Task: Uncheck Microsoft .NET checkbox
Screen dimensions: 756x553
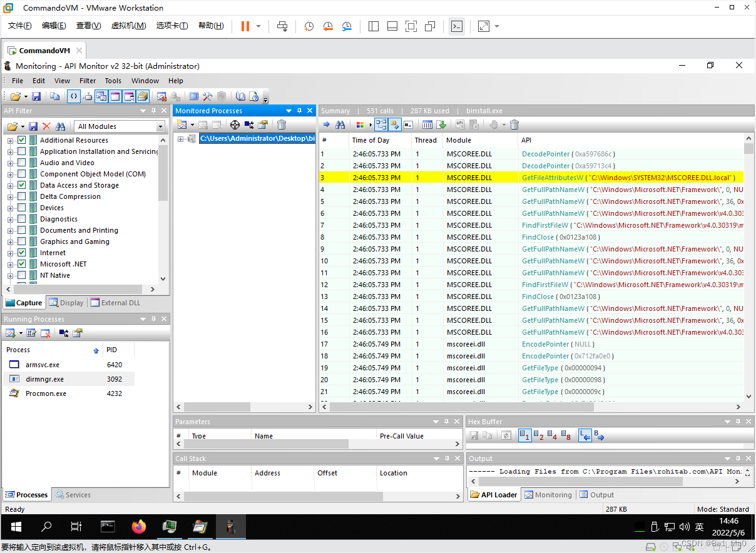Action: tap(22, 264)
